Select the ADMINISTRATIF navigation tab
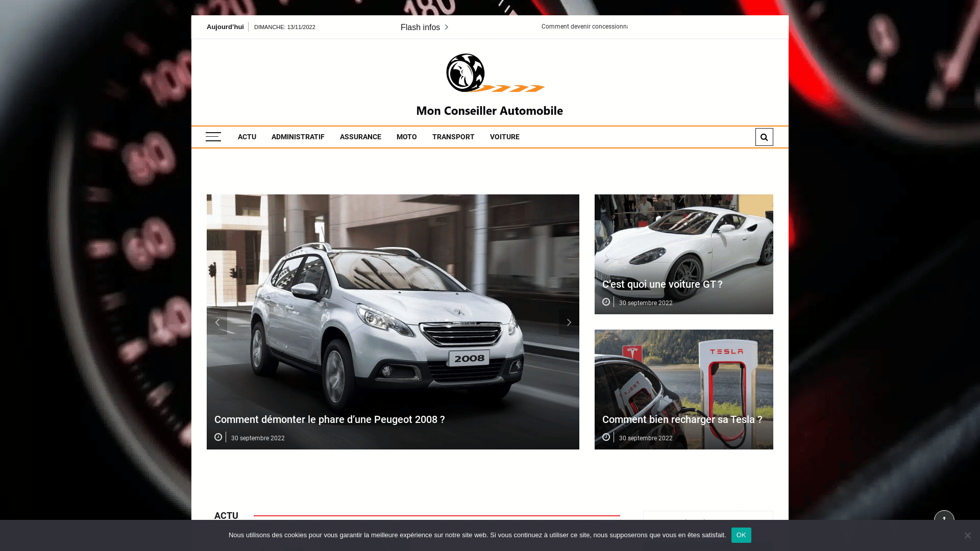 [298, 137]
